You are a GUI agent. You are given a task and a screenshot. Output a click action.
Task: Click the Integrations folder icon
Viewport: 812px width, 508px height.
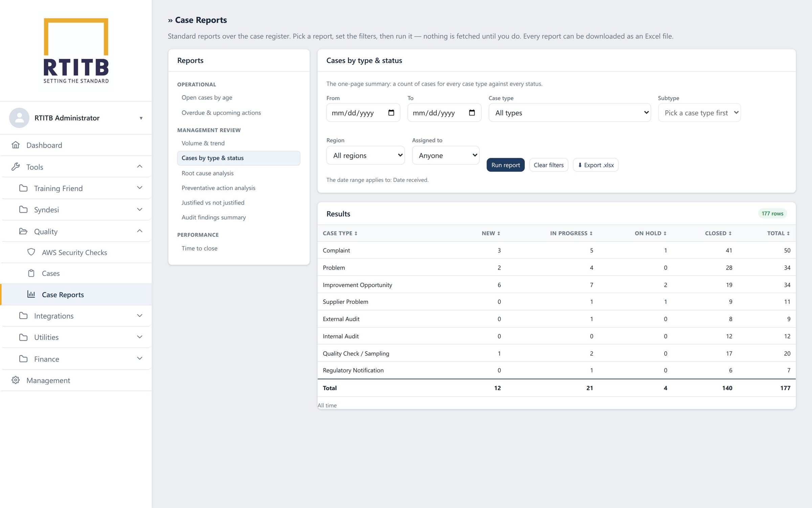(x=23, y=316)
